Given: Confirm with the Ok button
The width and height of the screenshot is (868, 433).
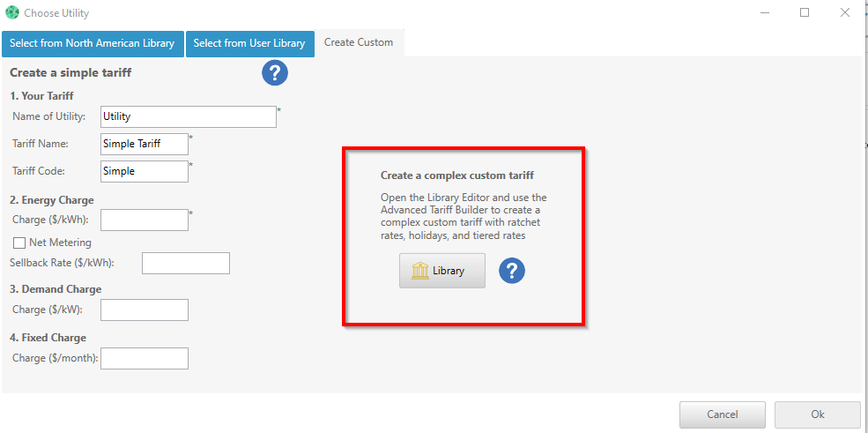Looking at the screenshot, I should 818,414.
